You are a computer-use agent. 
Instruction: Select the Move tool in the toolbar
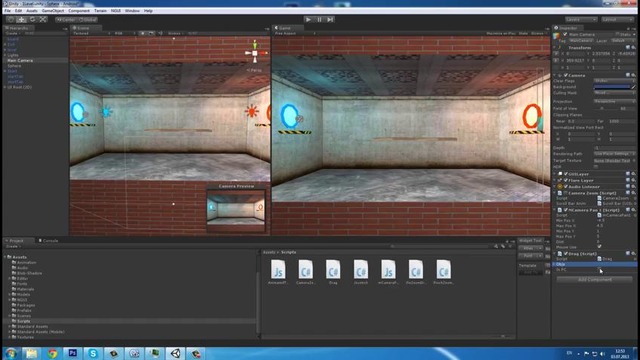[x=21, y=19]
